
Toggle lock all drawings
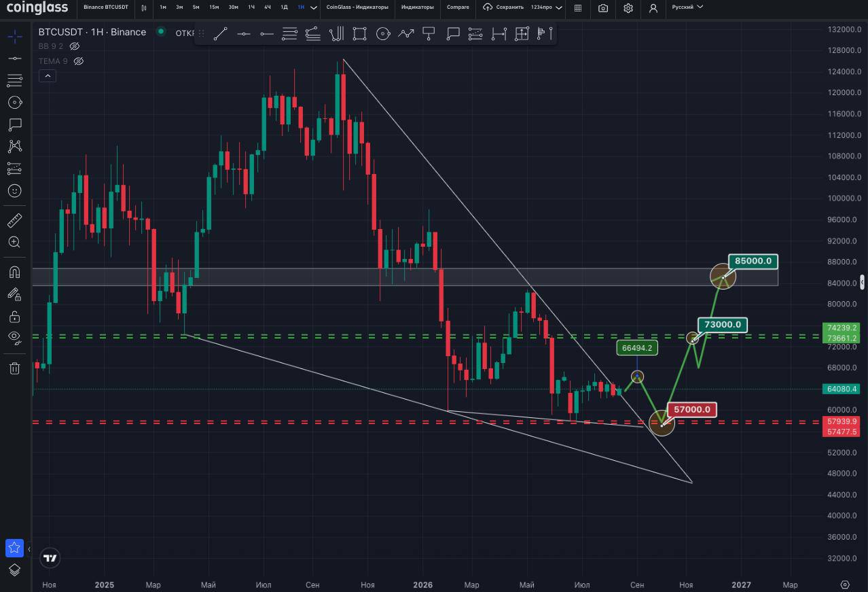14,316
